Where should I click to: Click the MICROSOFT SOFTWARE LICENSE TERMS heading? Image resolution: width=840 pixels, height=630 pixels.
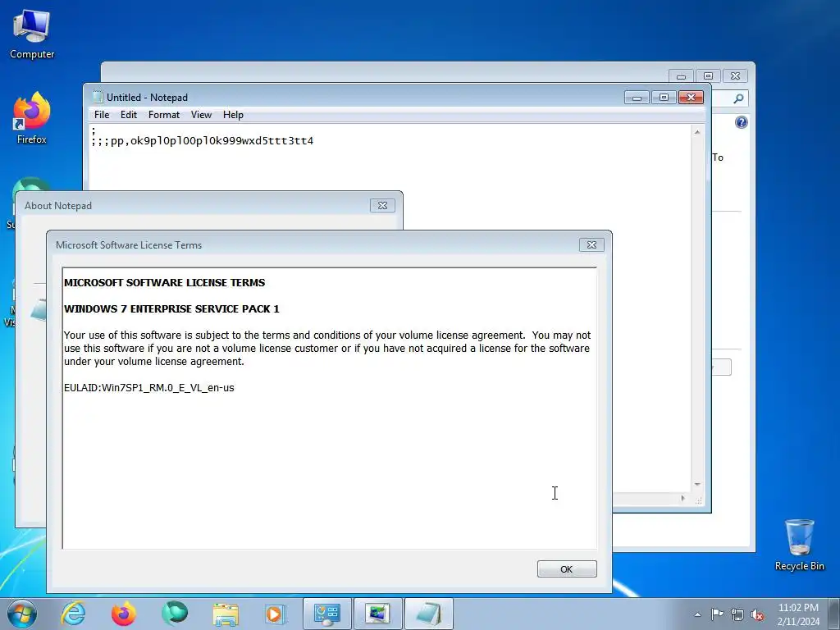pyautogui.click(x=164, y=283)
